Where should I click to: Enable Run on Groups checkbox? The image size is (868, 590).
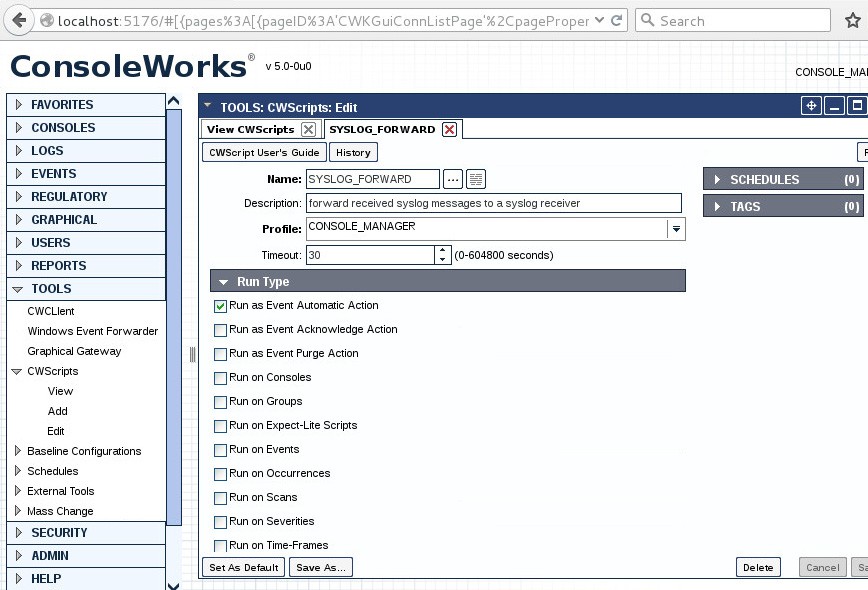click(220, 402)
